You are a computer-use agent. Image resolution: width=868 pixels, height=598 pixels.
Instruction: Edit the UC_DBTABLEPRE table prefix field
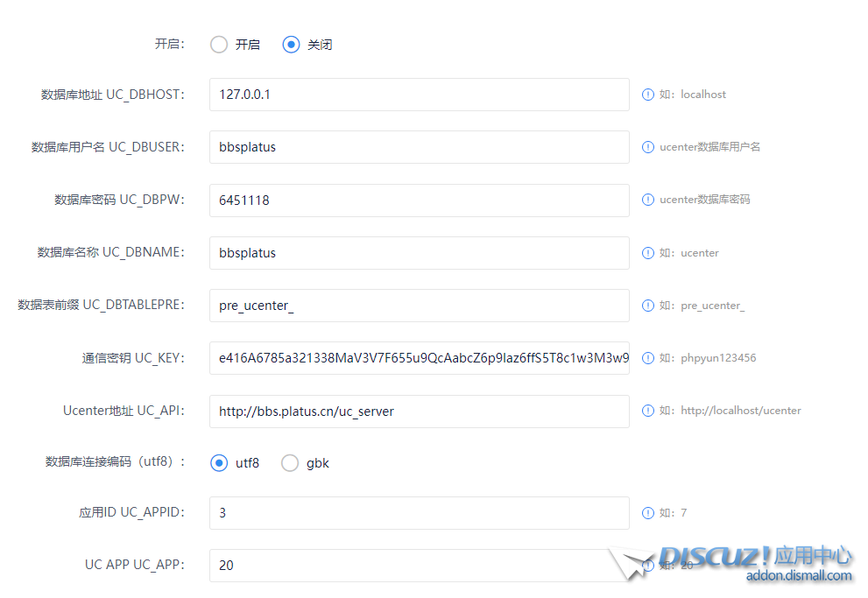tap(419, 306)
